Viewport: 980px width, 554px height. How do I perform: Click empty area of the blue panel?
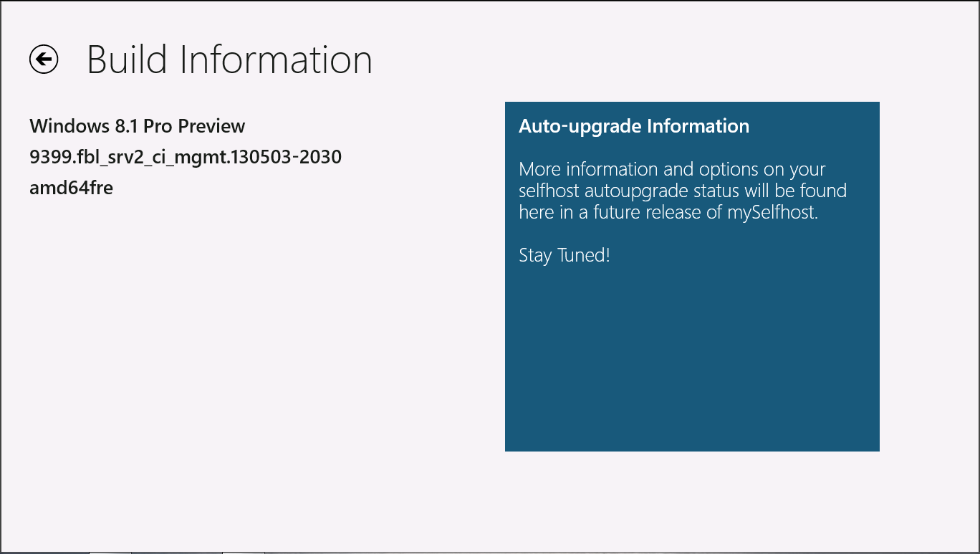click(691, 358)
